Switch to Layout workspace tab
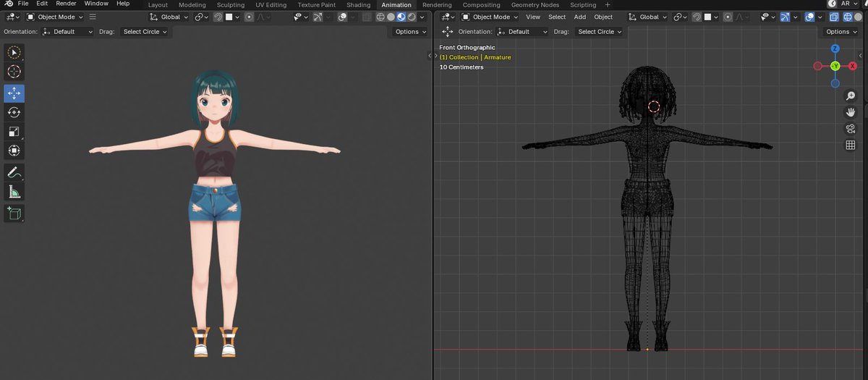Image resolution: width=868 pixels, height=380 pixels. (x=158, y=4)
